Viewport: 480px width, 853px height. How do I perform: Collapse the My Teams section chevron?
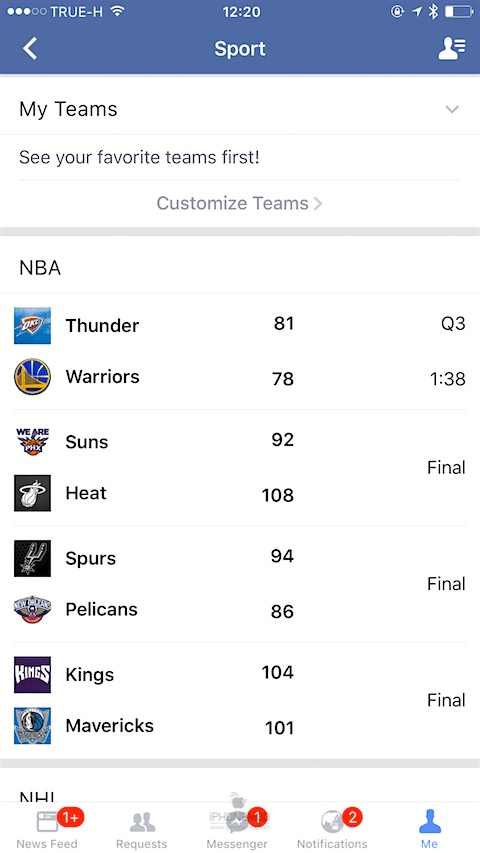point(452,109)
